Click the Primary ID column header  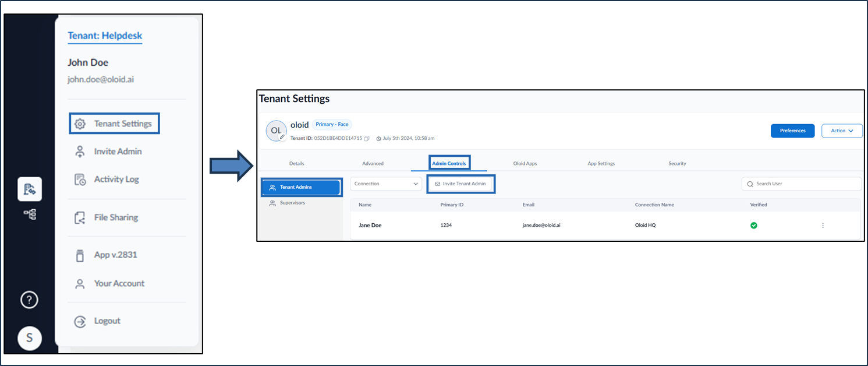(452, 205)
